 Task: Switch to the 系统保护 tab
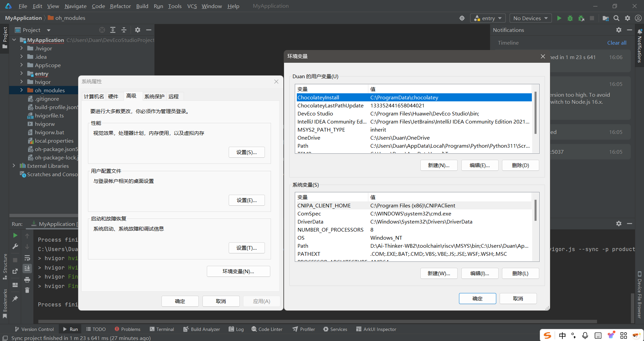point(154,96)
